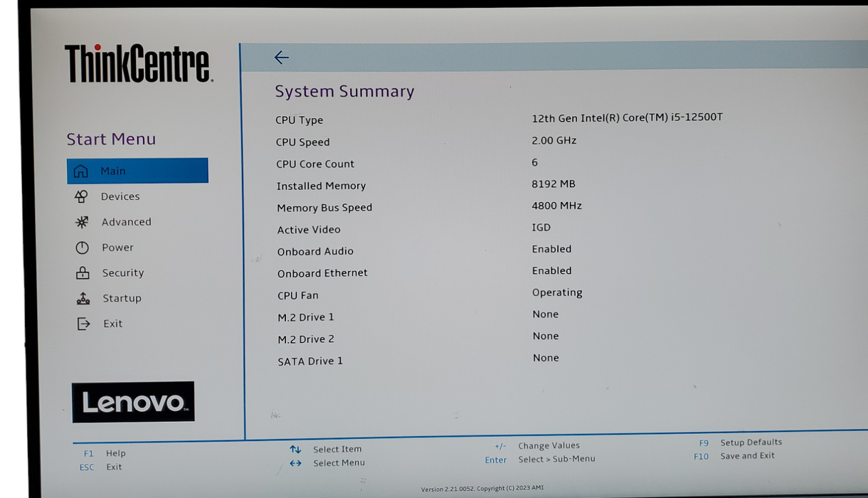Choose the Exit menu label

coord(113,324)
